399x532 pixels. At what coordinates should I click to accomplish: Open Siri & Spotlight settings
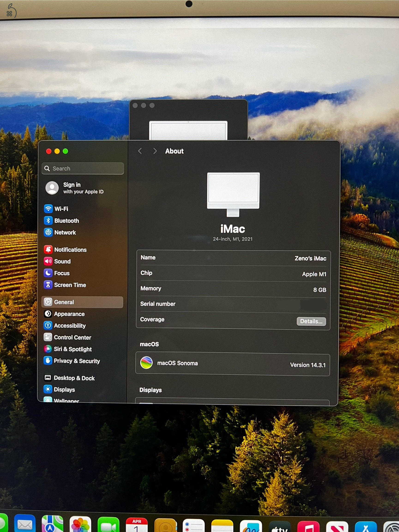68,349
